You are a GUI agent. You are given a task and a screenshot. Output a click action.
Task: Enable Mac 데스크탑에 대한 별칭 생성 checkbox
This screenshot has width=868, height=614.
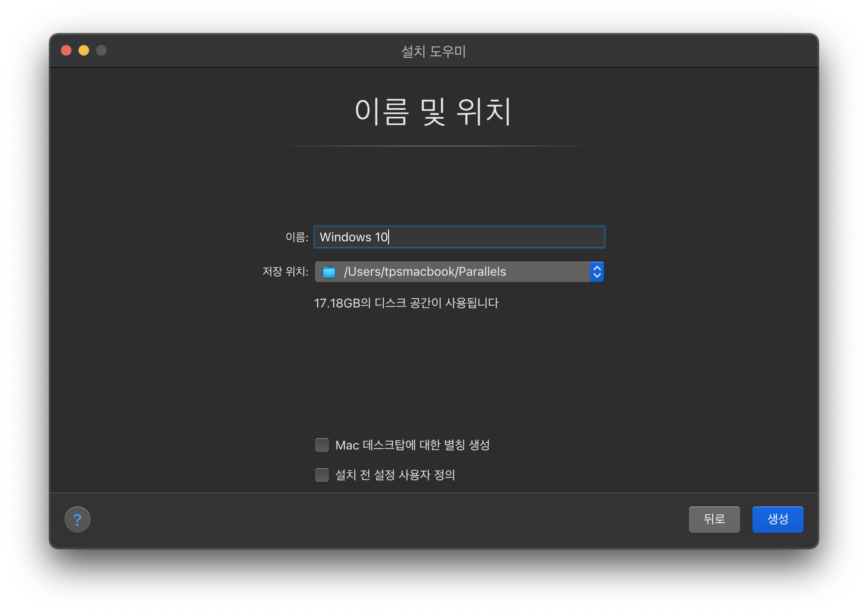point(322,445)
